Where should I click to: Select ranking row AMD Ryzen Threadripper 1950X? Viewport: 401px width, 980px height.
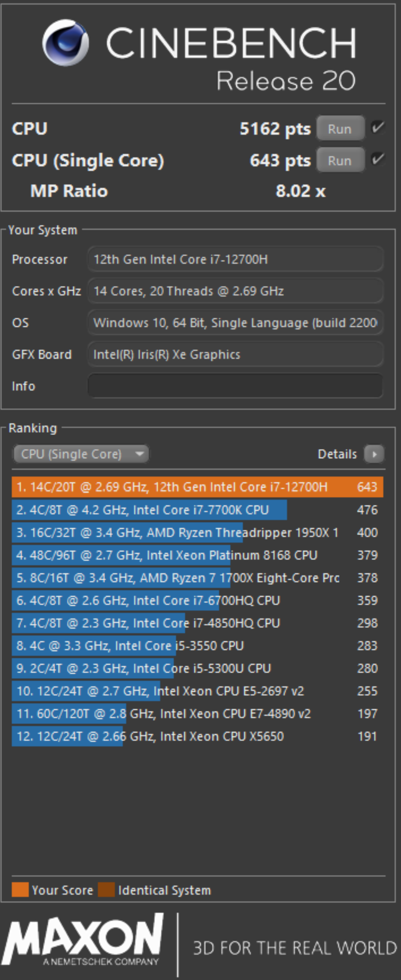pyautogui.click(x=198, y=532)
